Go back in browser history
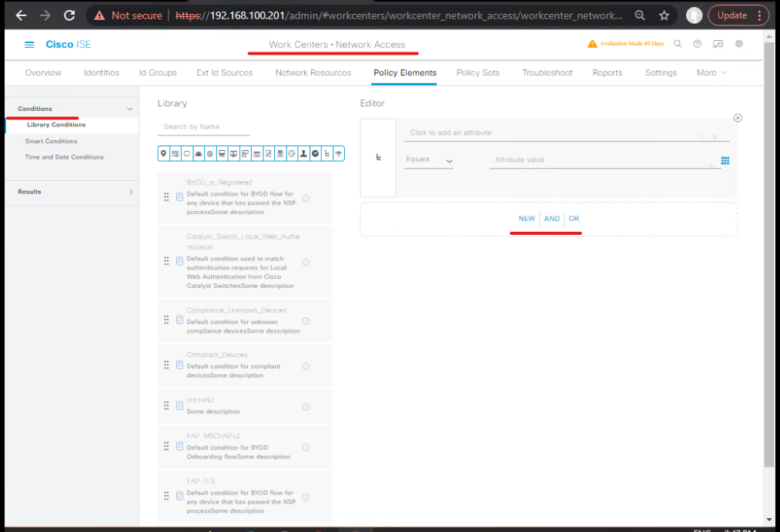 pos(21,15)
